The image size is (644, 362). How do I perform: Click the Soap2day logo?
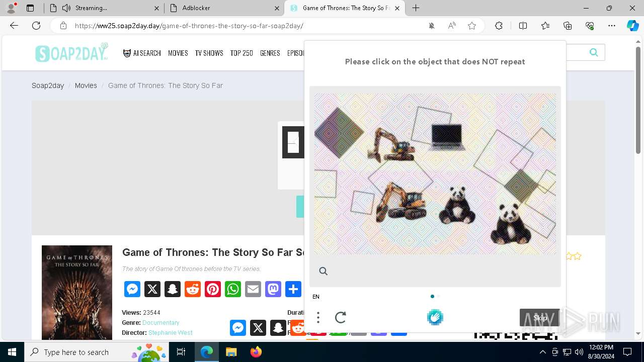72,52
